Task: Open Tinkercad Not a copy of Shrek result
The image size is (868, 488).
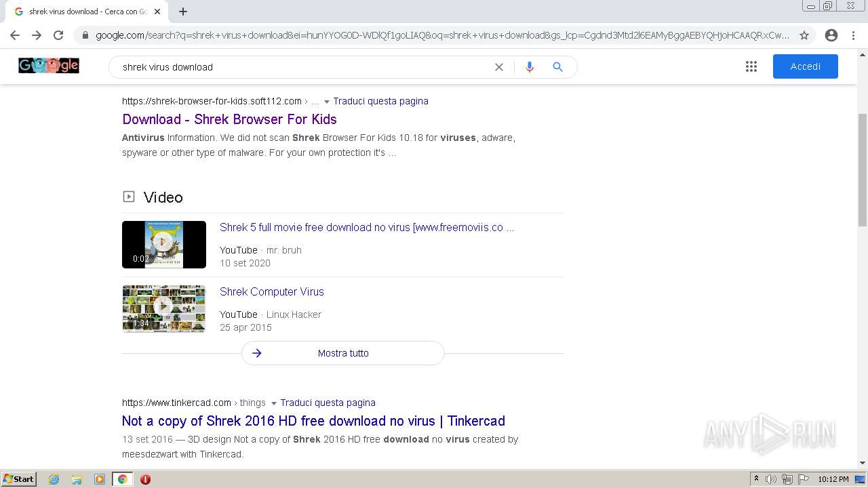Action: 313,421
